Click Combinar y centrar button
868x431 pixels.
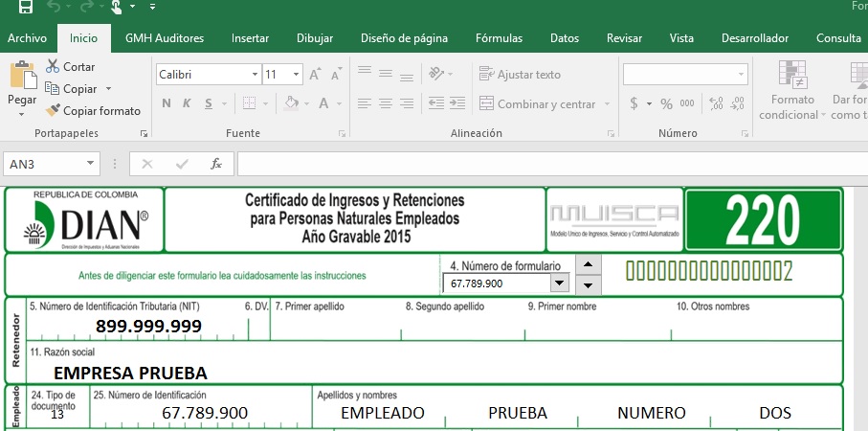(x=537, y=103)
